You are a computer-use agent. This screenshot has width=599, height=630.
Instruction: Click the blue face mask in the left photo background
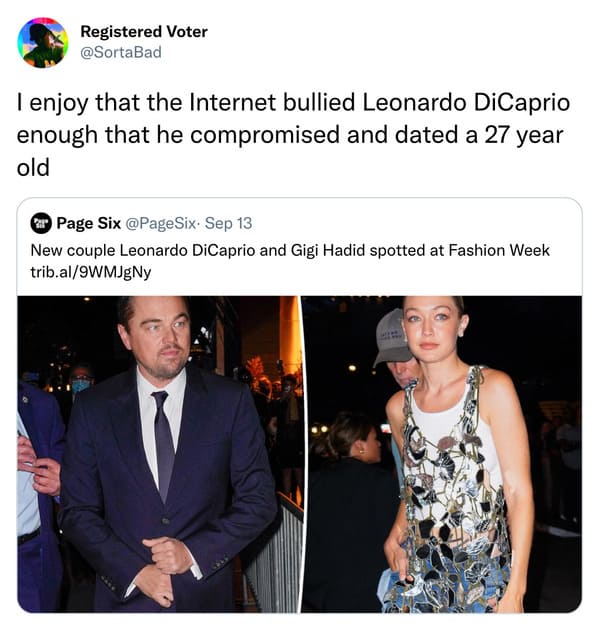tap(81, 385)
